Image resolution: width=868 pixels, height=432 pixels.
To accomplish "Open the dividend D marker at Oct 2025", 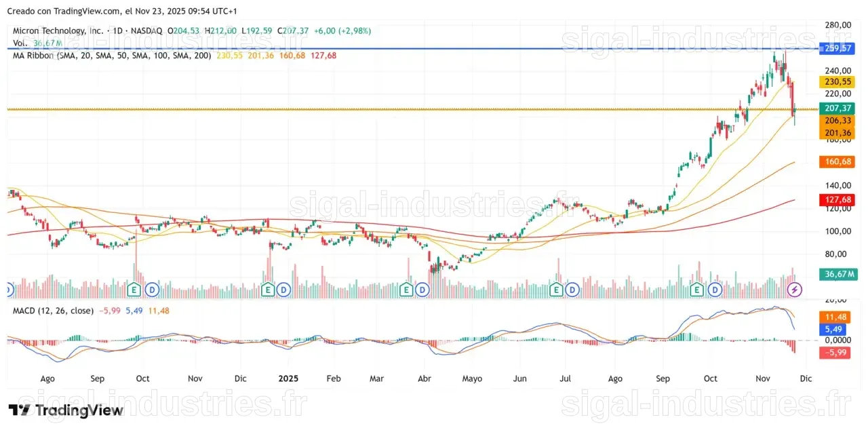I will 714,290.
